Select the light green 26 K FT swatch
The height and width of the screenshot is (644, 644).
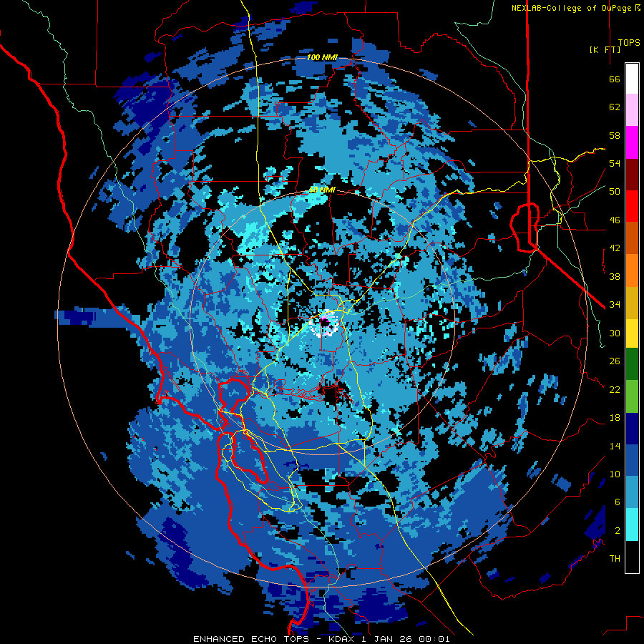(x=632, y=396)
